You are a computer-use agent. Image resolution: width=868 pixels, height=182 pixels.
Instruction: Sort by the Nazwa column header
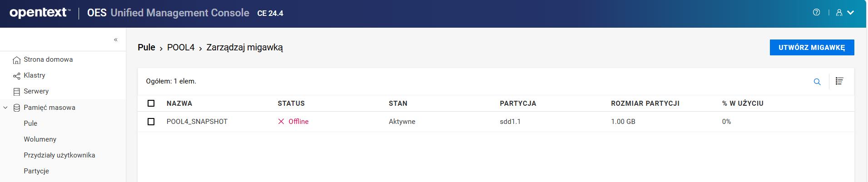(x=179, y=103)
